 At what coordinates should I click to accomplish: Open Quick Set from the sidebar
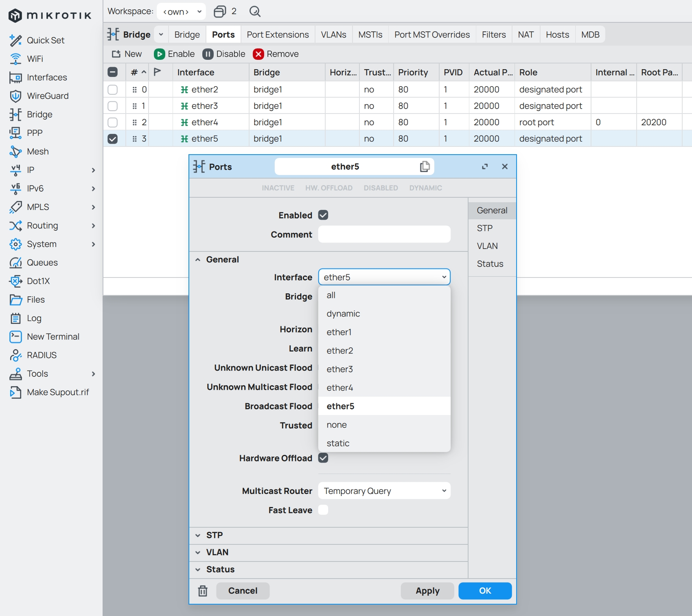pyautogui.click(x=46, y=40)
